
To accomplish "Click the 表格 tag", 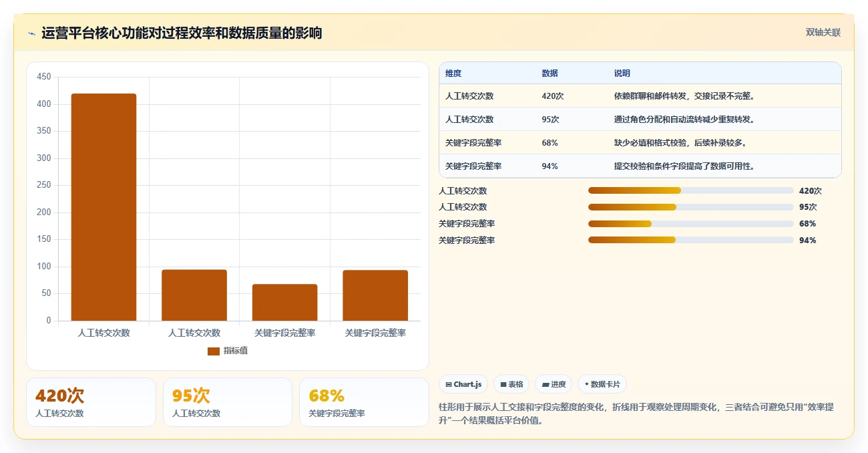I will coord(511,384).
